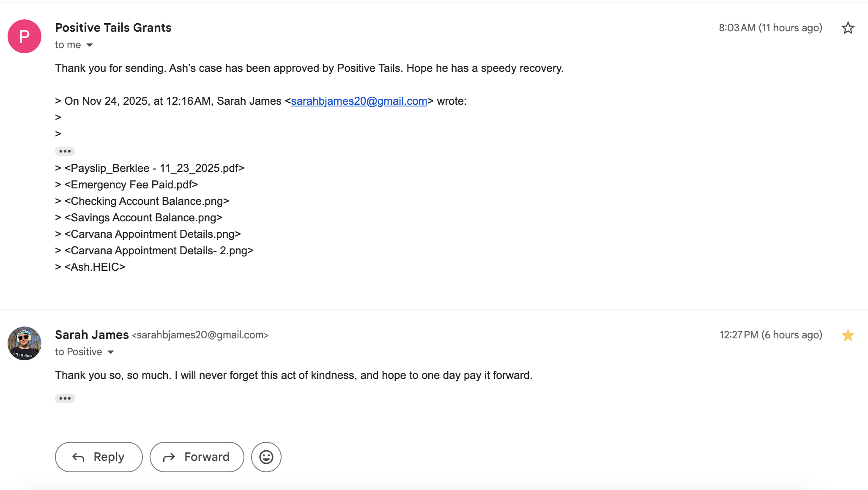This screenshot has height=490, width=868.
Task: Click the Forward button
Action: (197, 457)
